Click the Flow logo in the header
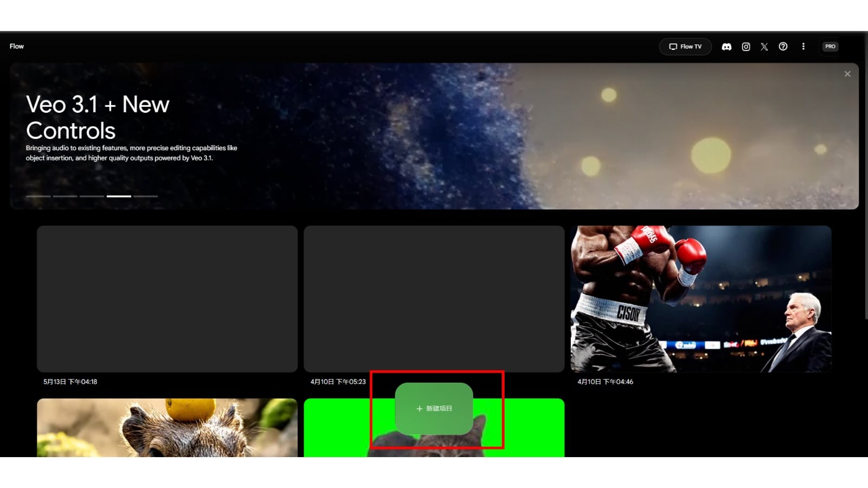 tap(17, 46)
